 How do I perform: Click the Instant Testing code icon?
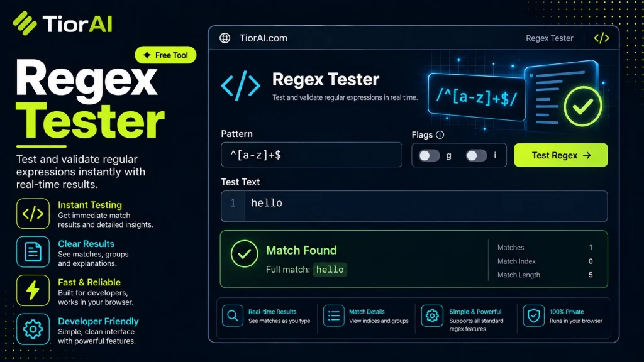coord(33,214)
